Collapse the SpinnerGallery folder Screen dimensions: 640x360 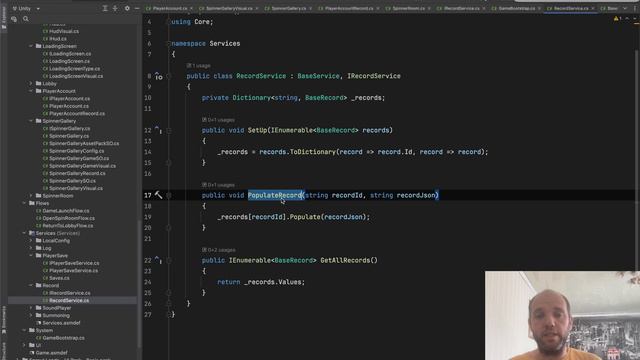31,121
